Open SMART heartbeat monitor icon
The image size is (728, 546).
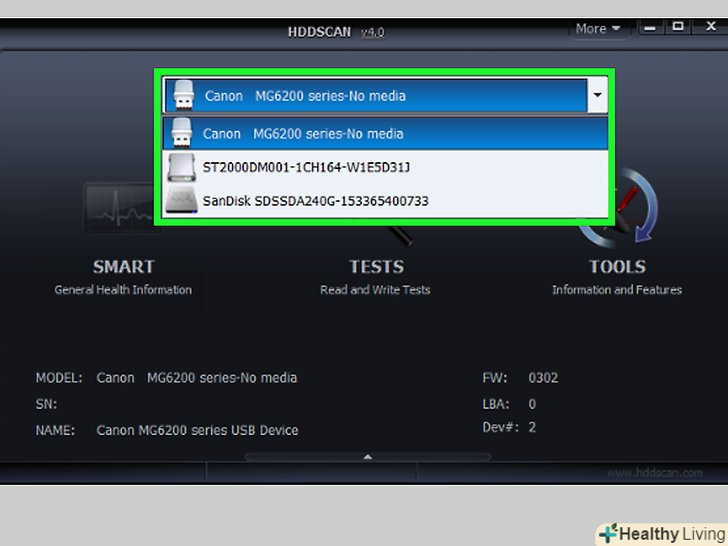(x=120, y=208)
